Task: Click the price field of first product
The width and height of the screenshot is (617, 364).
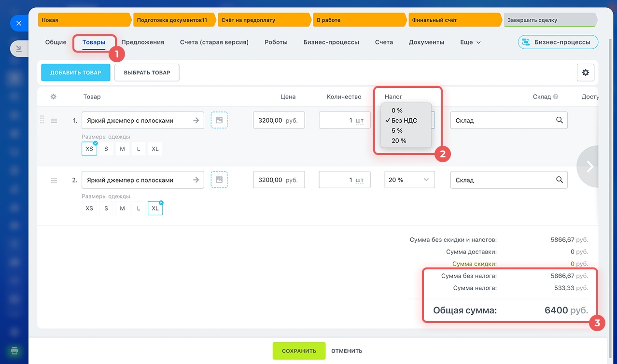Action: pyautogui.click(x=279, y=120)
